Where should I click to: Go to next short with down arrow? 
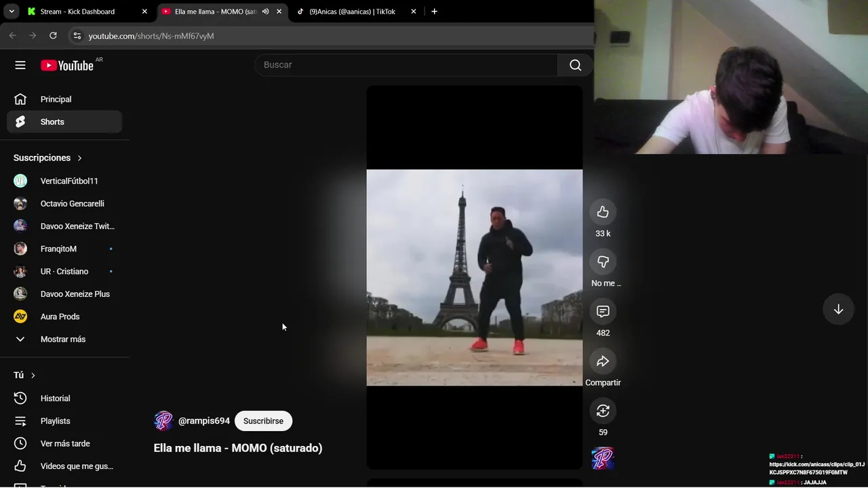[x=838, y=309]
